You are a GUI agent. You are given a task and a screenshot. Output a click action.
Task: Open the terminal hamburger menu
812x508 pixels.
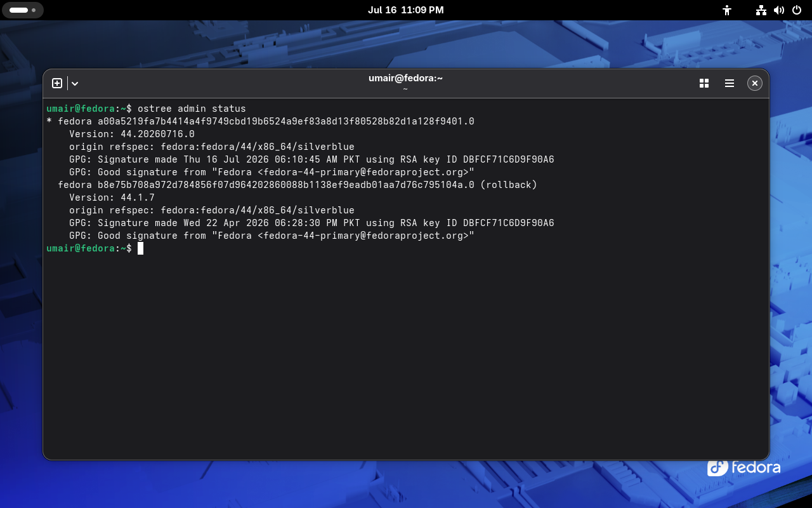[730, 83]
